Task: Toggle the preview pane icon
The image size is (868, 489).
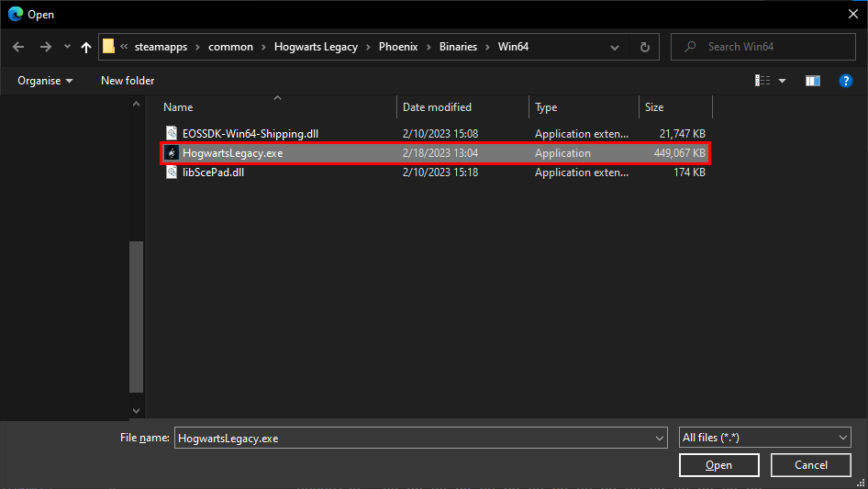Action: click(x=813, y=81)
